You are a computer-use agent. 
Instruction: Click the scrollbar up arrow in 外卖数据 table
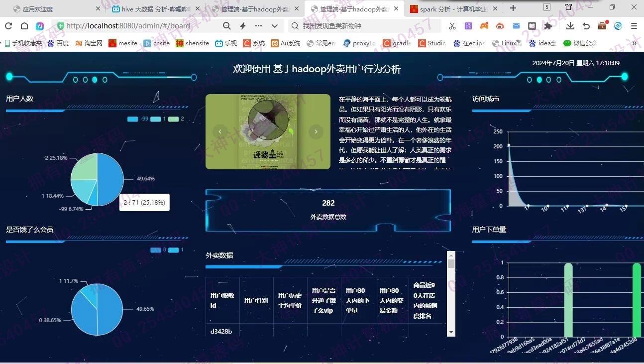[451, 254]
